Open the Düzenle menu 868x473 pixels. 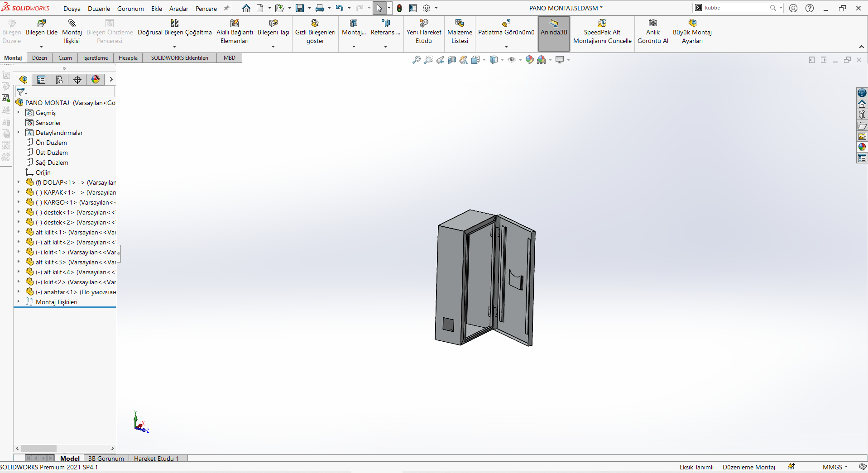99,9
